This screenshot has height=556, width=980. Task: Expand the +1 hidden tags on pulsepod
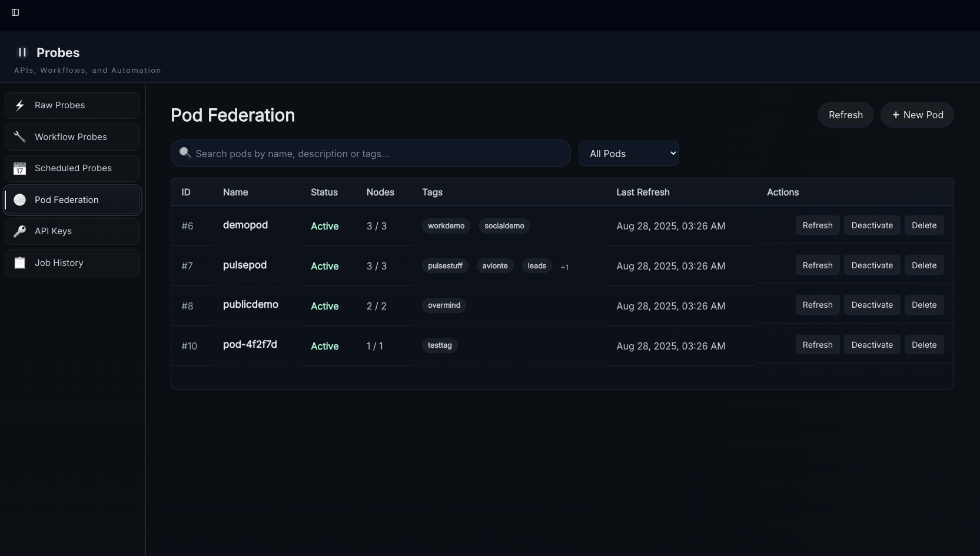coord(564,267)
